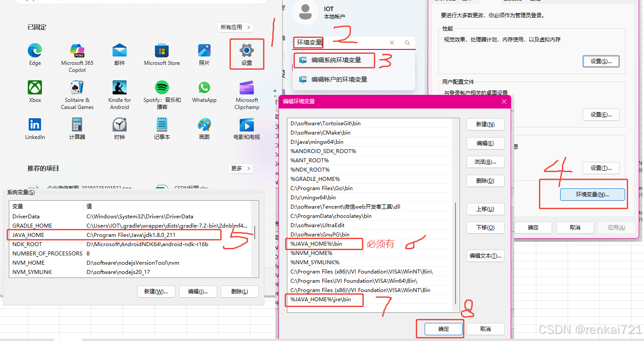Launch Microsoft 365 Copilot

click(77, 58)
